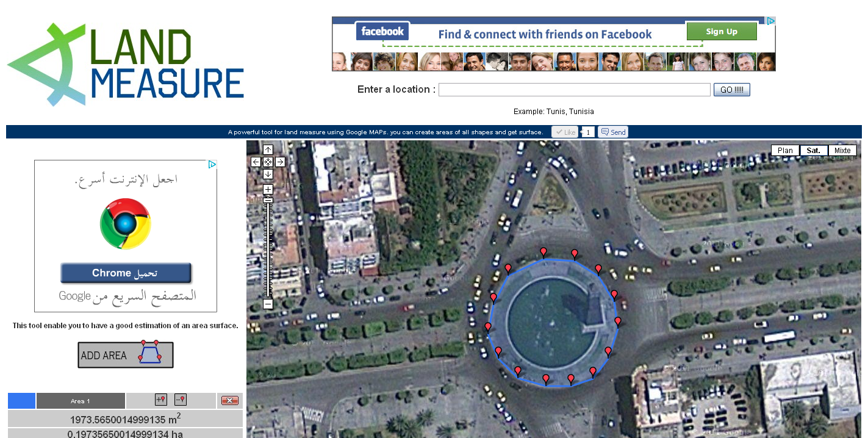This screenshot has height=438, width=868.
Task: Click the easternmost red marker of the polygon
Action: point(617,321)
